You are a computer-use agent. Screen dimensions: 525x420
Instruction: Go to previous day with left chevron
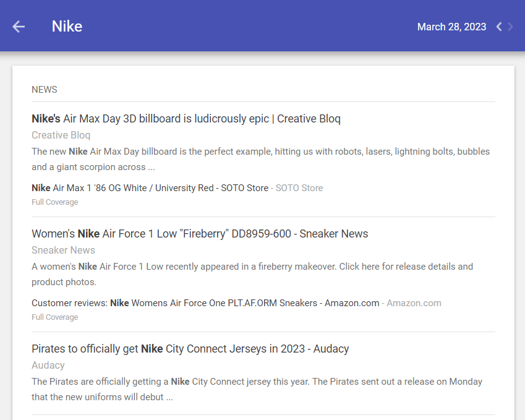click(499, 27)
